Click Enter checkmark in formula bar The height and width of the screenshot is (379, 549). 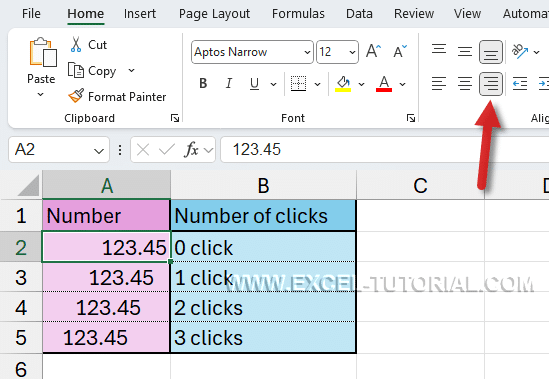coord(167,150)
